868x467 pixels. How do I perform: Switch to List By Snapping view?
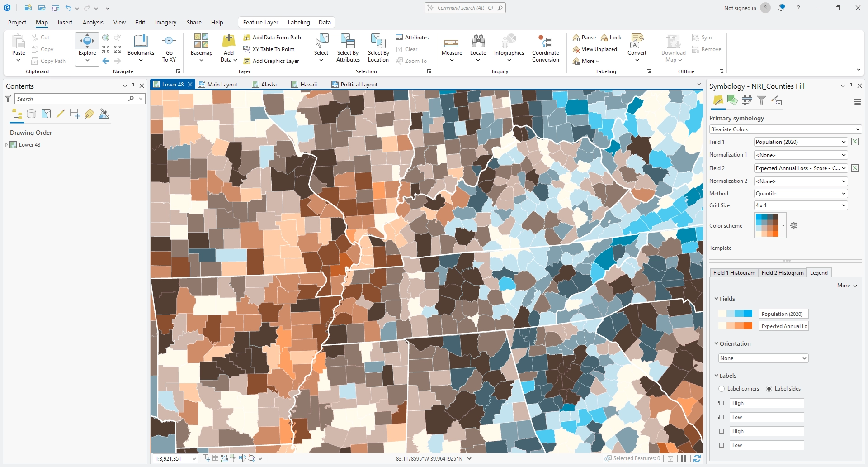[x=75, y=114]
